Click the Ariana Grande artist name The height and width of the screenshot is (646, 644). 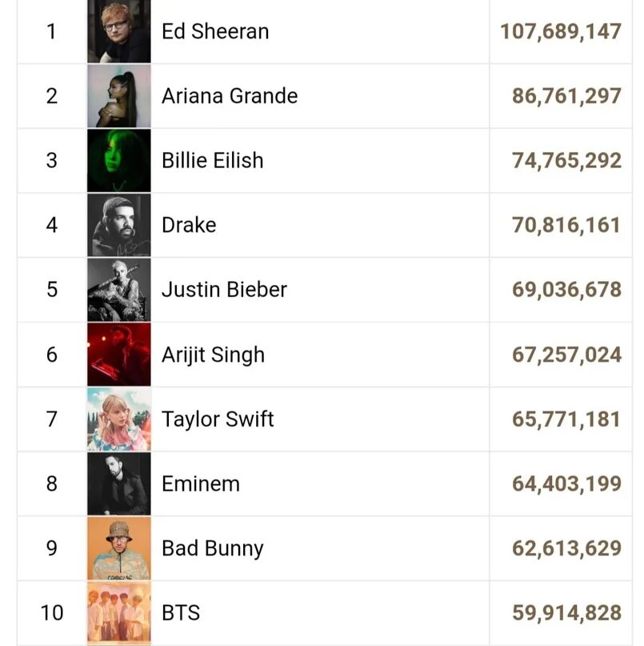click(230, 96)
